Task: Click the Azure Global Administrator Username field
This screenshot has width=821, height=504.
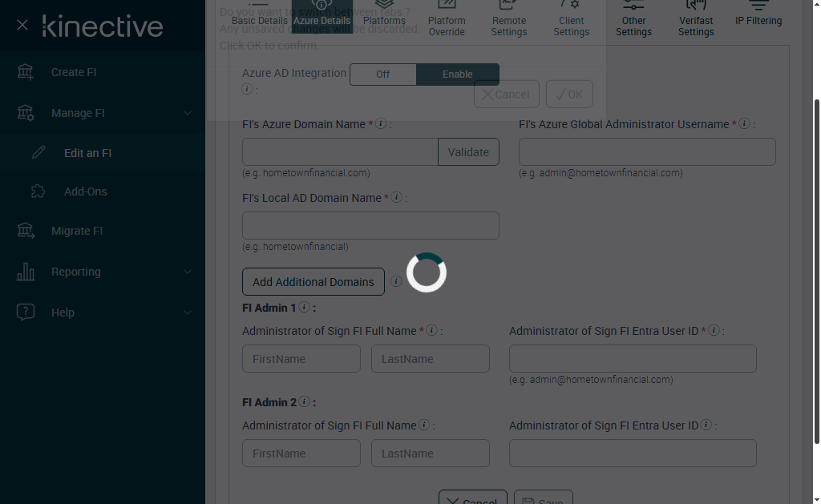Action: coord(647,151)
